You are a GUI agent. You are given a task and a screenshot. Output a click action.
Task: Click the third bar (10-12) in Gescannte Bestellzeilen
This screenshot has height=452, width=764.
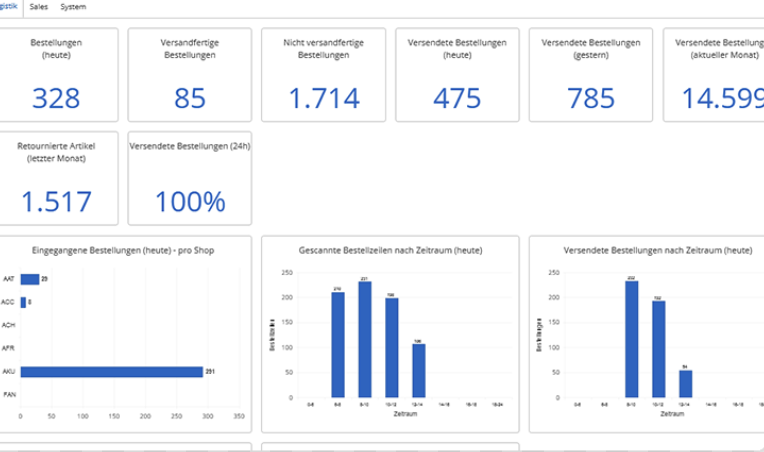[391, 348]
